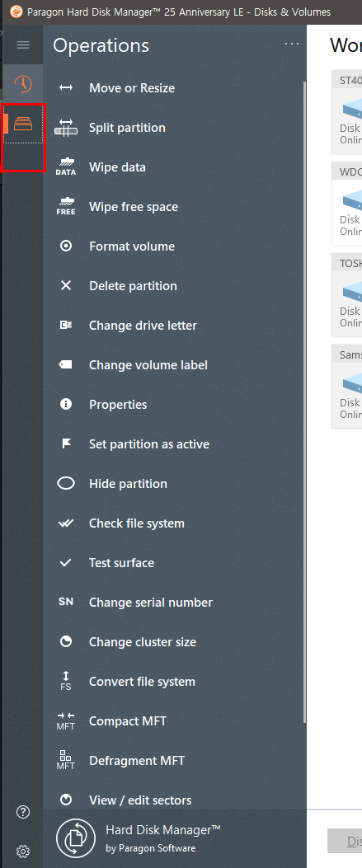Select Hide partition label
The width and height of the screenshot is (362, 868).
pyautogui.click(x=128, y=484)
